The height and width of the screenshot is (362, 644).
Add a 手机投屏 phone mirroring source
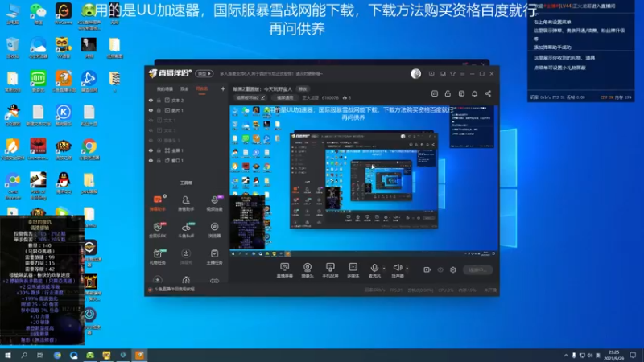[x=330, y=270]
